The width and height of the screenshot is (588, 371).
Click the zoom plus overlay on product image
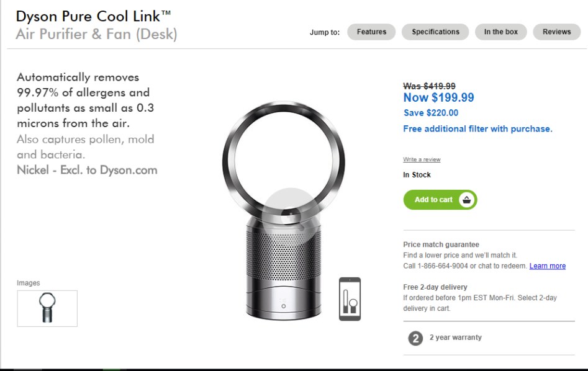pyautogui.click(x=291, y=215)
